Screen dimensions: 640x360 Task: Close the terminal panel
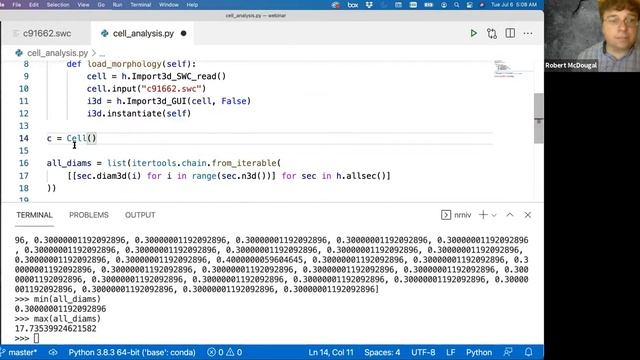tap(528, 215)
